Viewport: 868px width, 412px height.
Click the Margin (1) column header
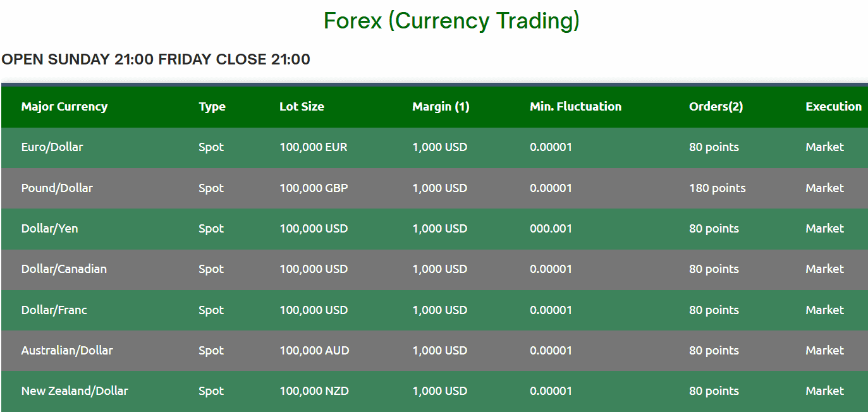point(441,107)
